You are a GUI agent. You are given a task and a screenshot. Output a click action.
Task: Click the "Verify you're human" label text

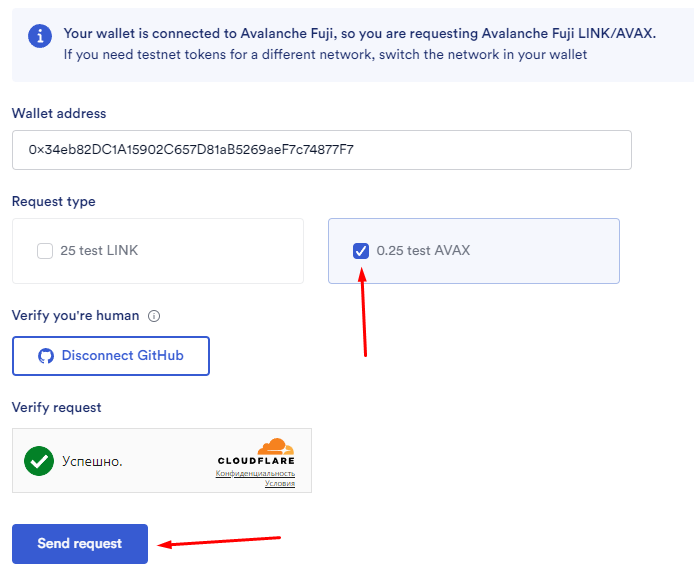tap(76, 316)
